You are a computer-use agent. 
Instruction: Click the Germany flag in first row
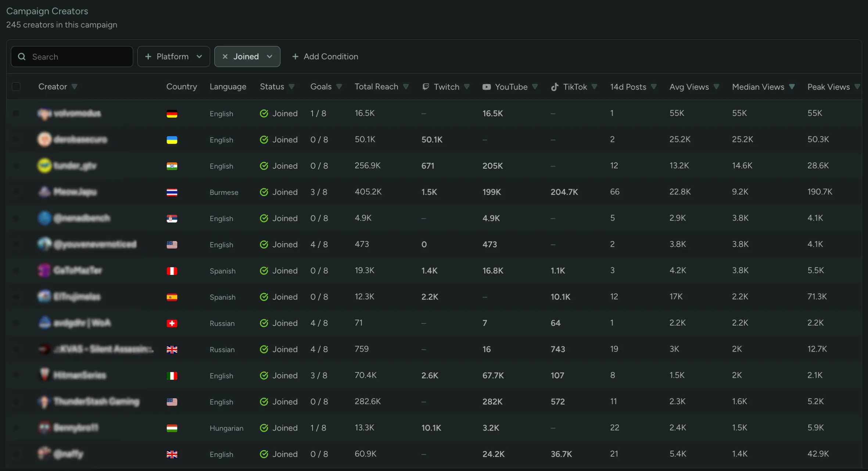click(x=172, y=114)
